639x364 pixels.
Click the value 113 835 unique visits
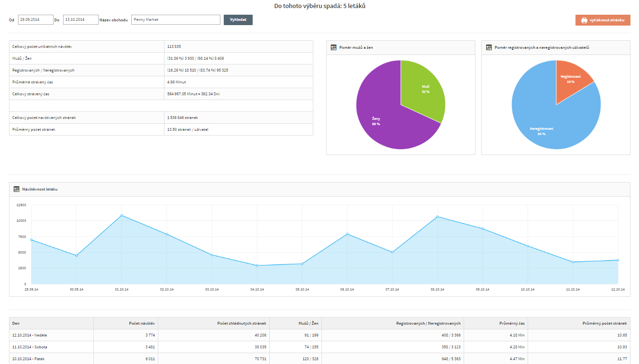click(x=174, y=46)
